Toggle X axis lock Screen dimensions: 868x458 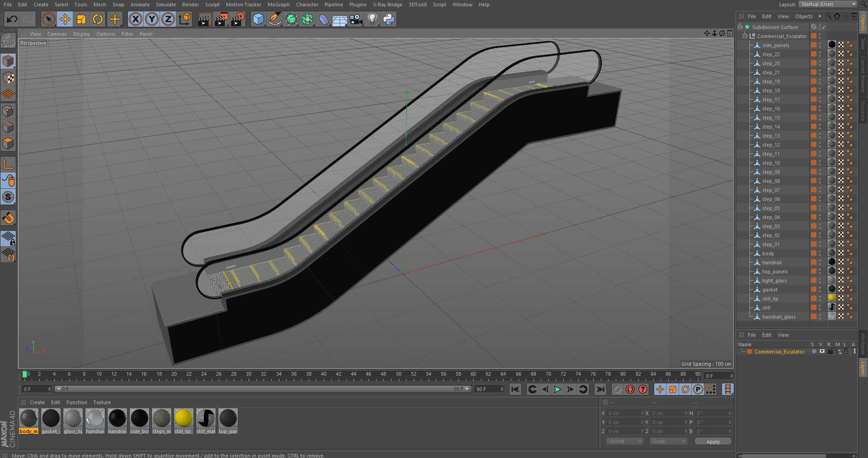135,19
